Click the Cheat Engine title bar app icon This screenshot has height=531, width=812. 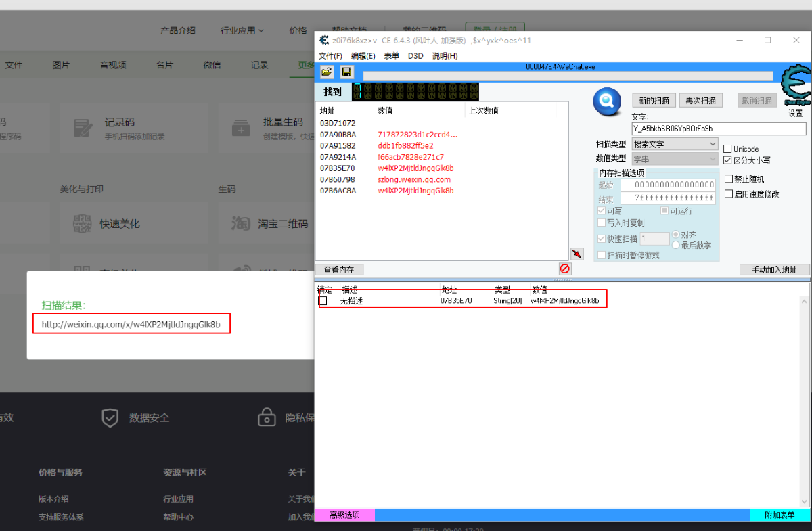324,40
